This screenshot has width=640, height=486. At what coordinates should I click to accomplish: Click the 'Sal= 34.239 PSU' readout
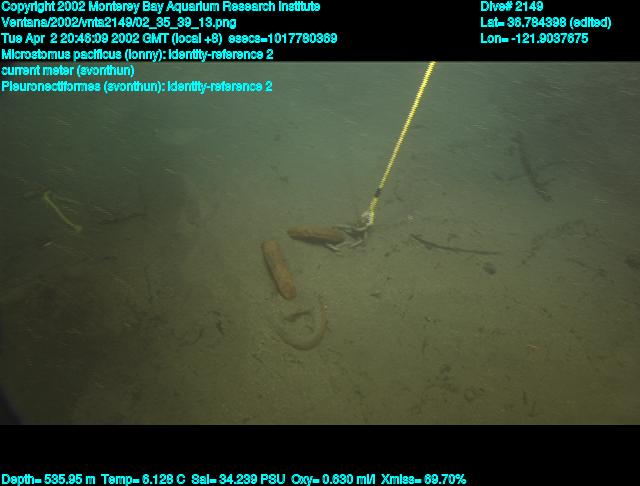click(238, 479)
